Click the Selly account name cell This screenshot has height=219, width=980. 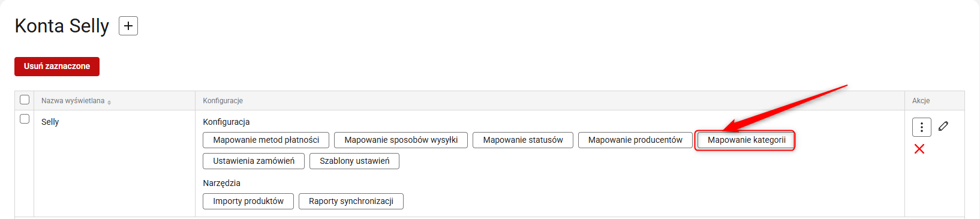tap(50, 122)
